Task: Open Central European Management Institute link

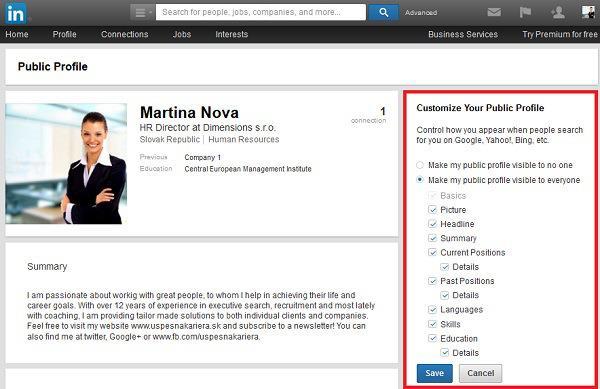Action: tap(248, 169)
